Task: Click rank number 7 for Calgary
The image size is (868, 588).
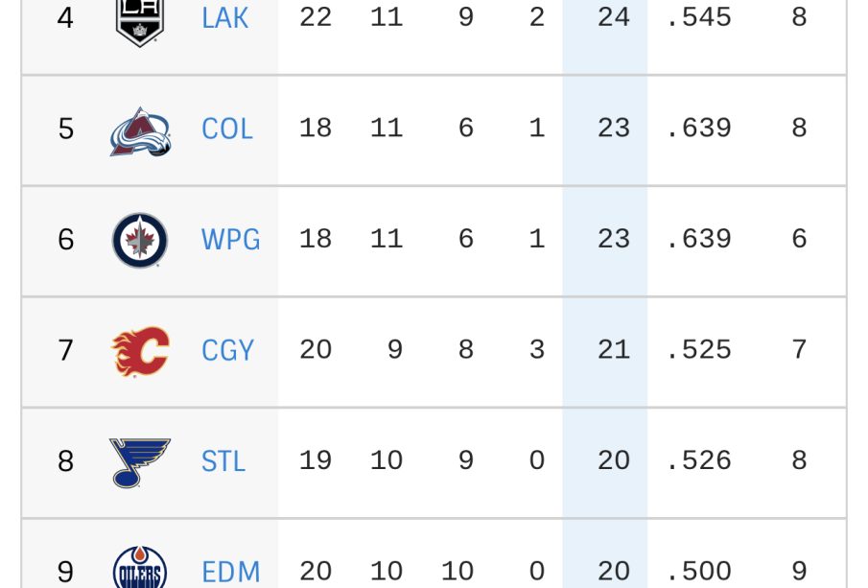Action: pyautogui.click(x=65, y=350)
